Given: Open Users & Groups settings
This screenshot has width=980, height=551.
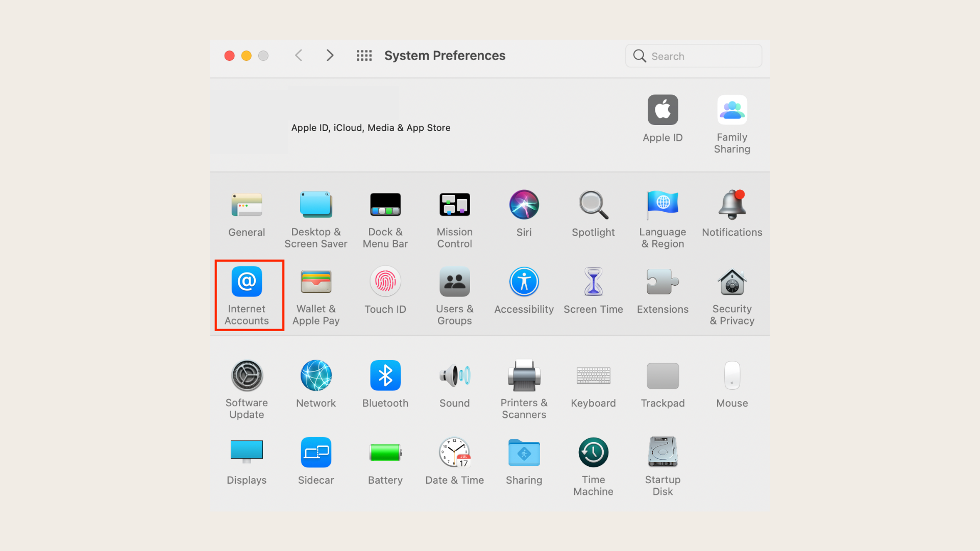Looking at the screenshot, I should [x=455, y=294].
